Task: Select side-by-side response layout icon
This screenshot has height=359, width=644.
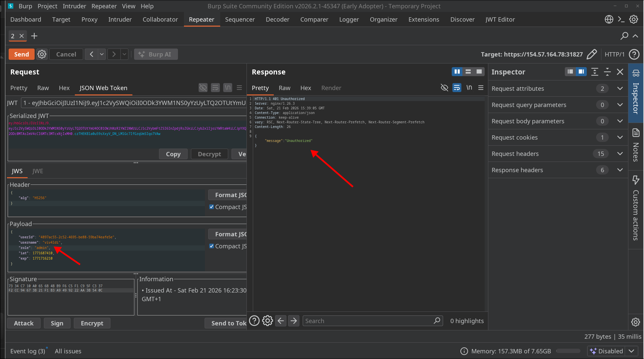Action: click(457, 71)
